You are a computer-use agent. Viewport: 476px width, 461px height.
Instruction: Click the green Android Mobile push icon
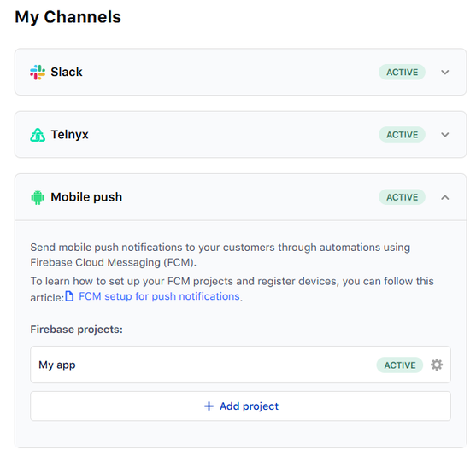[x=38, y=197]
